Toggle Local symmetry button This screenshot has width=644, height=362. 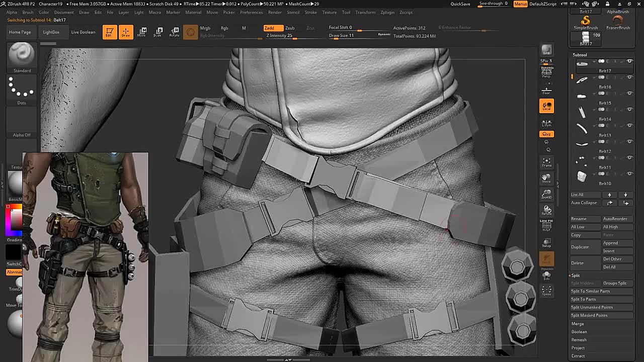pyautogui.click(x=546, y=106)
